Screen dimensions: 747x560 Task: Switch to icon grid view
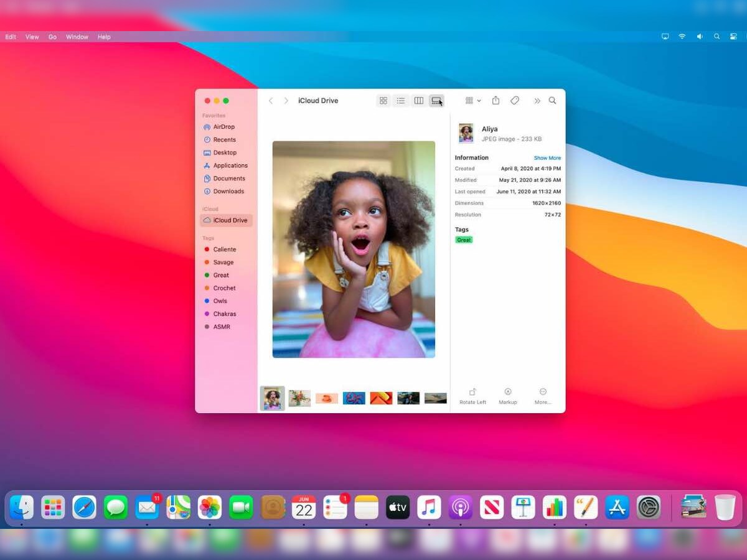(x=383, y=101)
